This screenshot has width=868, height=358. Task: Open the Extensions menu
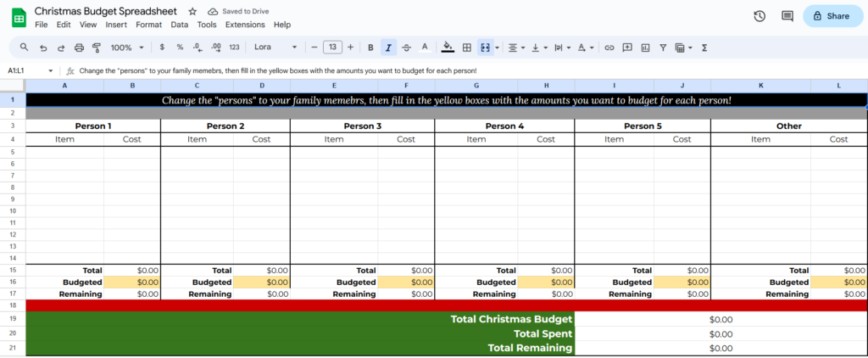click(245, 25)
